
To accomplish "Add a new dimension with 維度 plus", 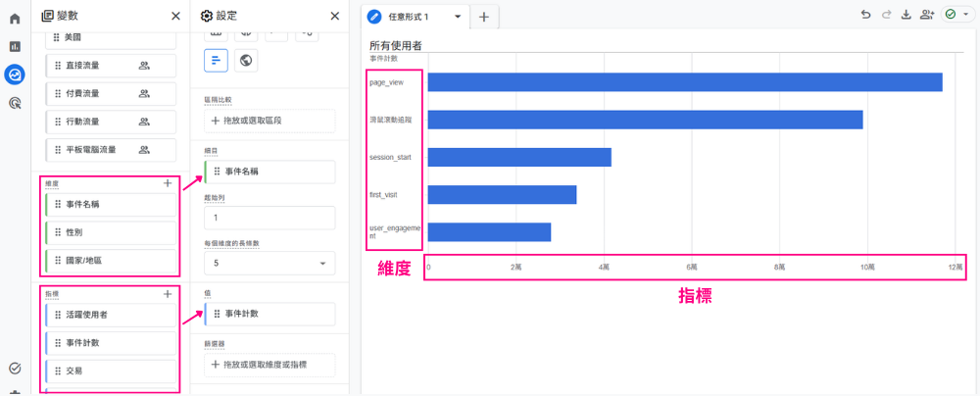I will (x=167, y=183).
